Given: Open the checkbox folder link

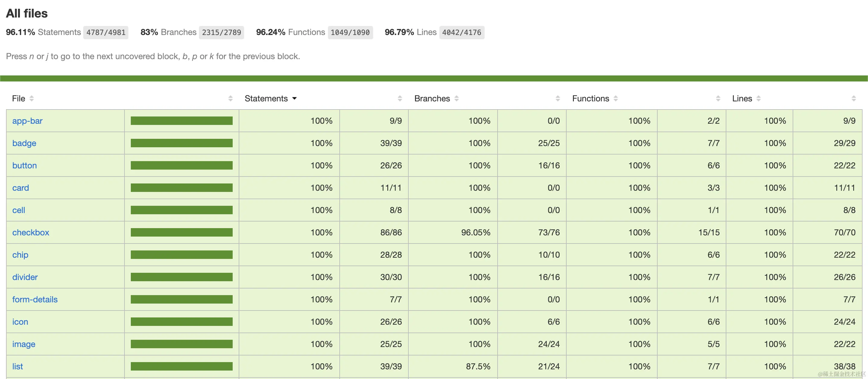Looking at the screenshot, I should click(x=31, y=232).
